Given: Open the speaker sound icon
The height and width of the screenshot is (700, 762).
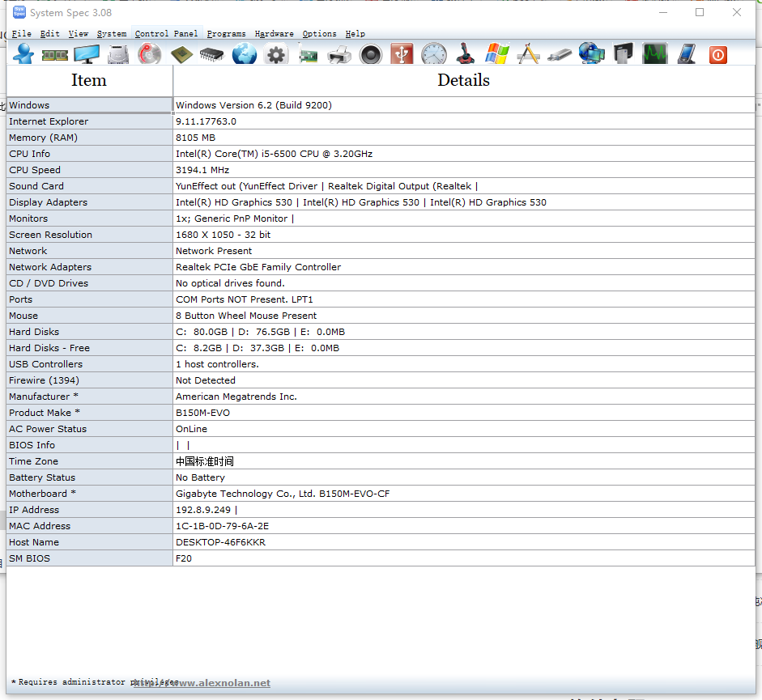Looking at the screenshot, I should tap(371, 54).
